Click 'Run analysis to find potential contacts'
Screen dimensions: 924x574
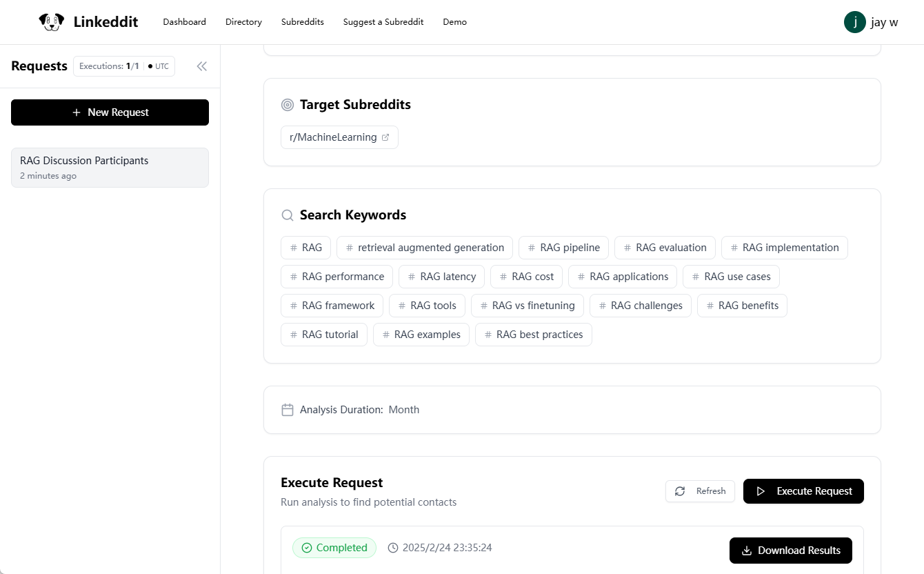(x=368, y=502)
